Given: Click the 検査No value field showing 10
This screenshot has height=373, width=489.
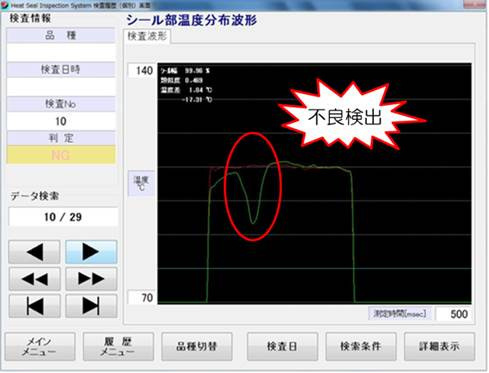Looking at the screenshot, I should (x=61, y=121).
